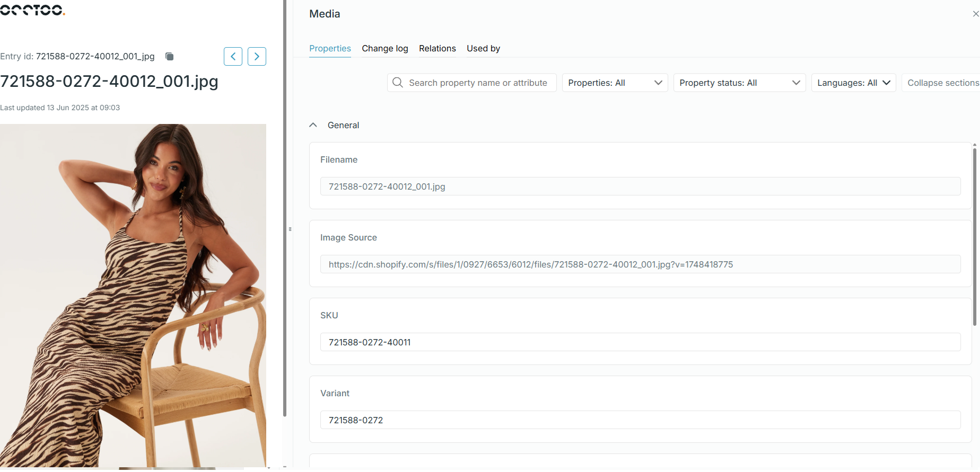Open the Used by tab

pos(483,49)
